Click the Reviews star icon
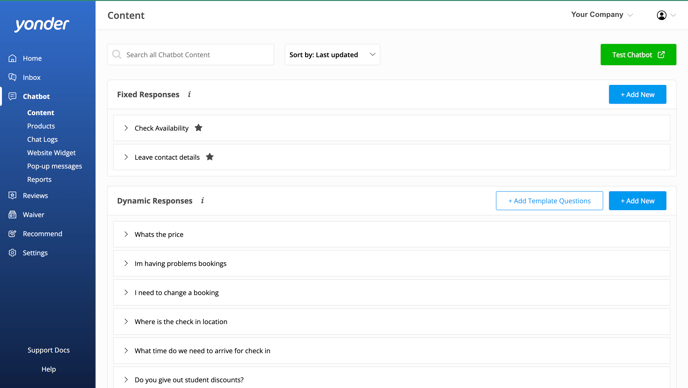The image size is (688, 388). (12, 195)
